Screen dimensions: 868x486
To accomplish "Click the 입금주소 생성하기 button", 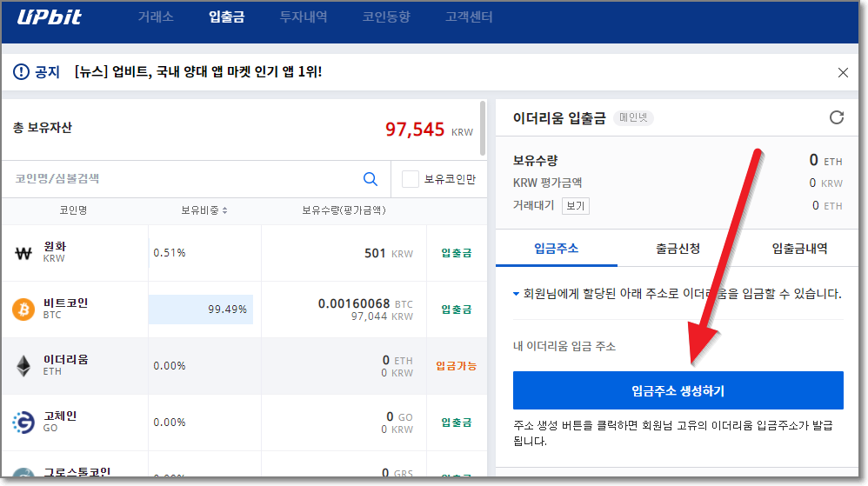I will [x=678, y=390].
